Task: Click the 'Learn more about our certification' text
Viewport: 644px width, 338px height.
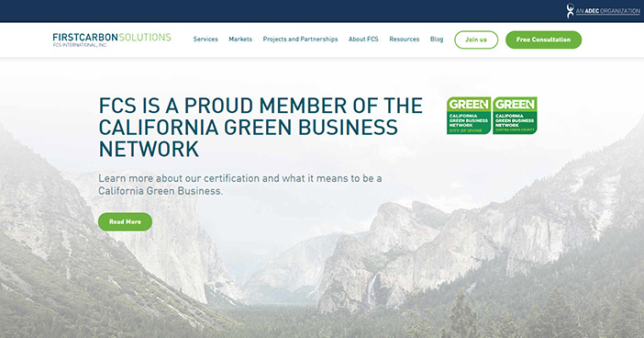Action: tap(239, 185)
